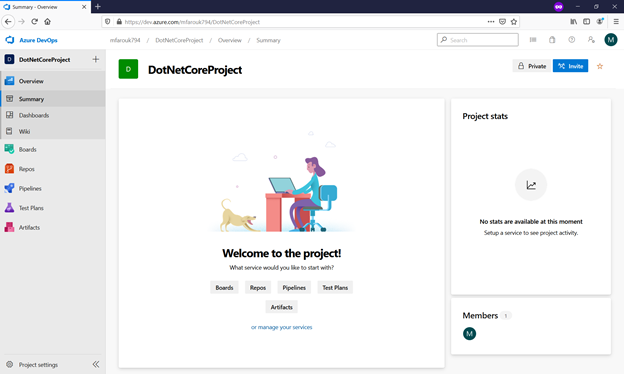Select Summary in the sidebar

pos(53,99)
